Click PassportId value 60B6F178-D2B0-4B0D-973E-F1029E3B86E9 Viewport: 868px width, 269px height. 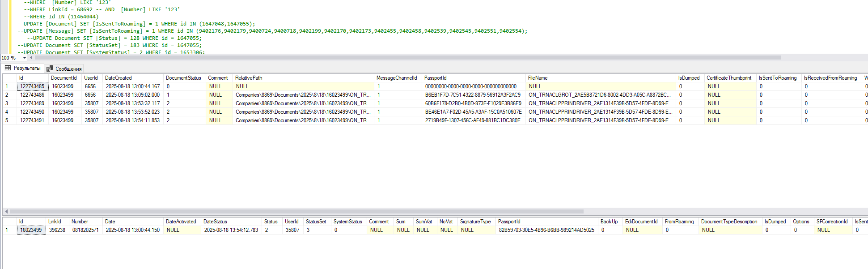click(473, 103)
